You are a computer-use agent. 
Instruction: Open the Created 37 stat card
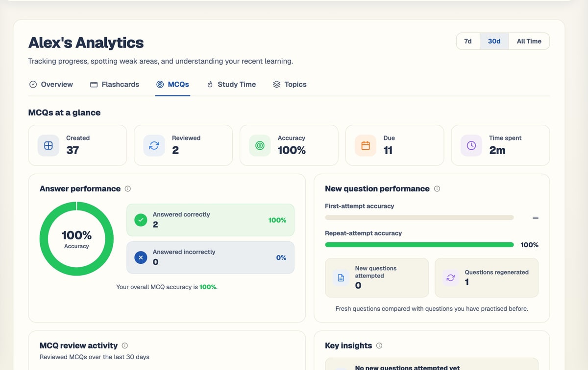[x=77, y=145]
